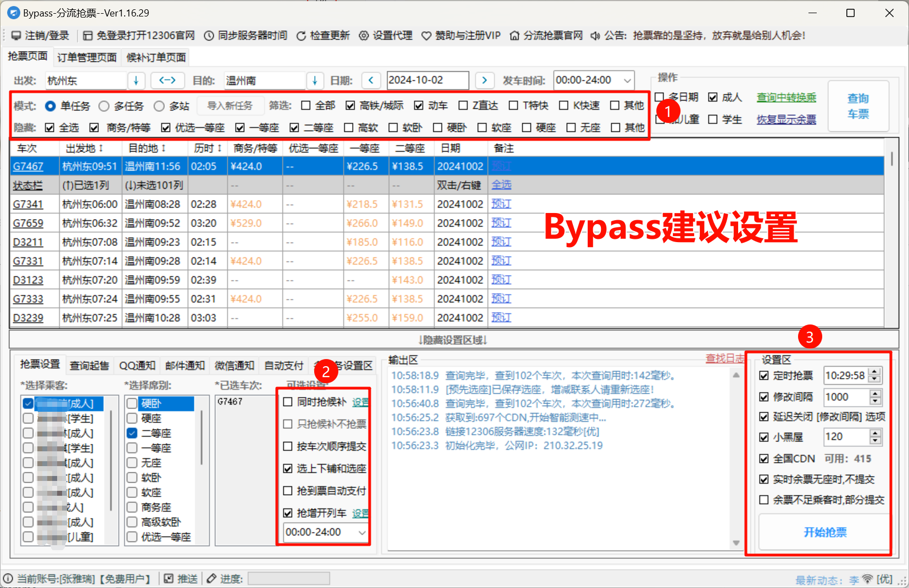Click the 公告 speaker icon

click(x=595, y=36)
